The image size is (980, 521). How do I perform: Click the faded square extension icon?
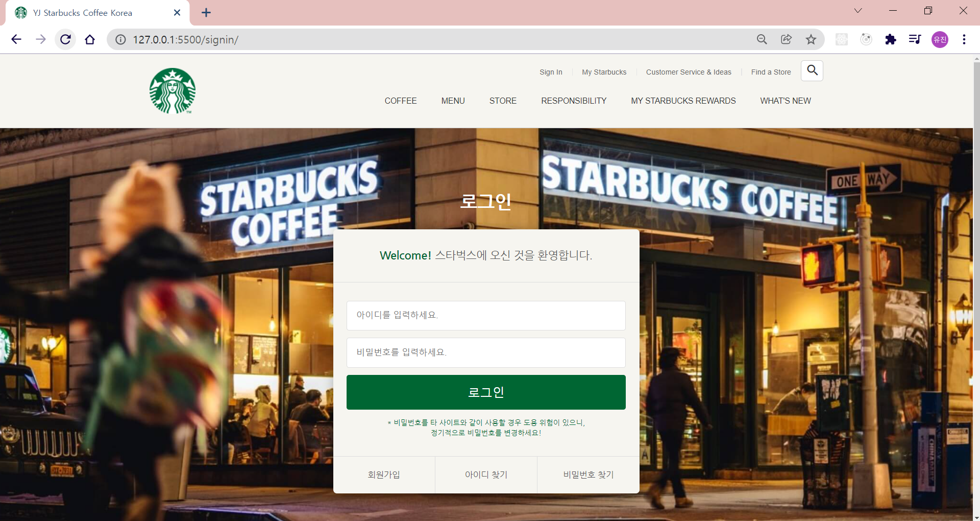(x=842, y=39)
